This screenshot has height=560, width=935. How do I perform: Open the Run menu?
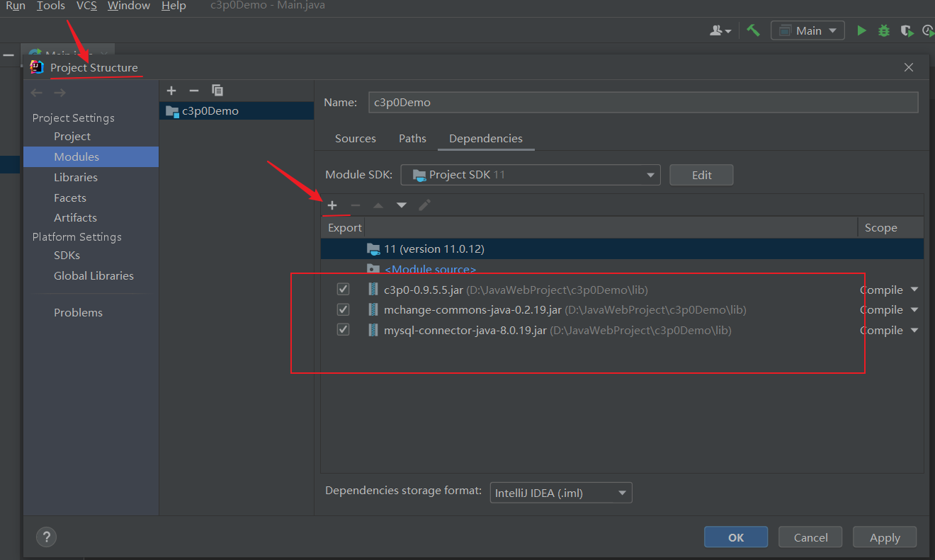(x=15, y=6)
